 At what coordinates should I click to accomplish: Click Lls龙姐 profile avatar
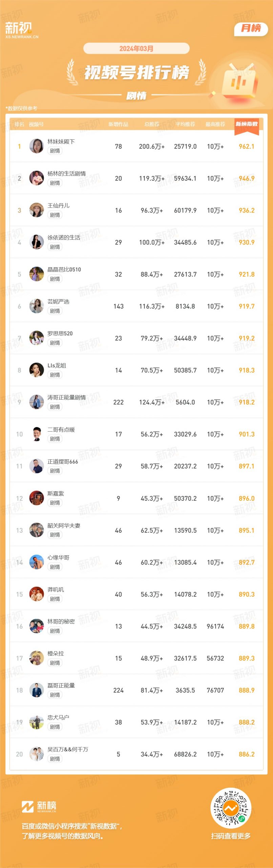click(x=37, y=370)
